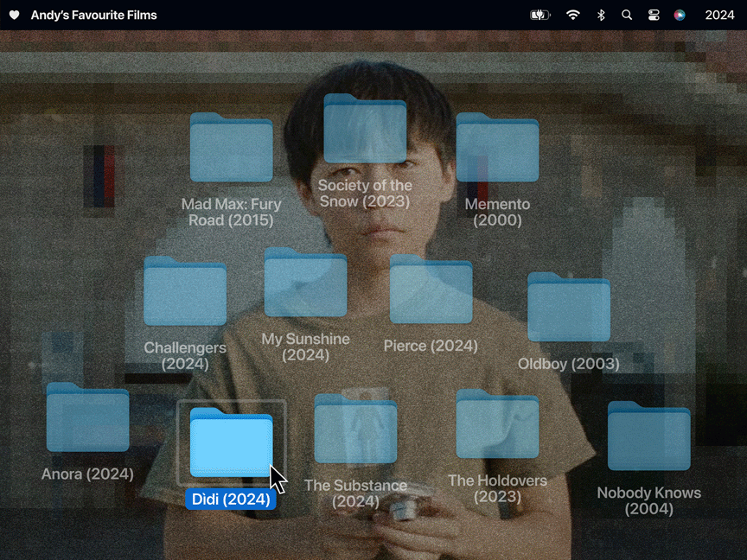Image resolution: width=747 pixels, height=560 pixels.
Task: Click the 'Oldboy (2003)' folder name
Action: pyautogui.click(x=569, y=364)
